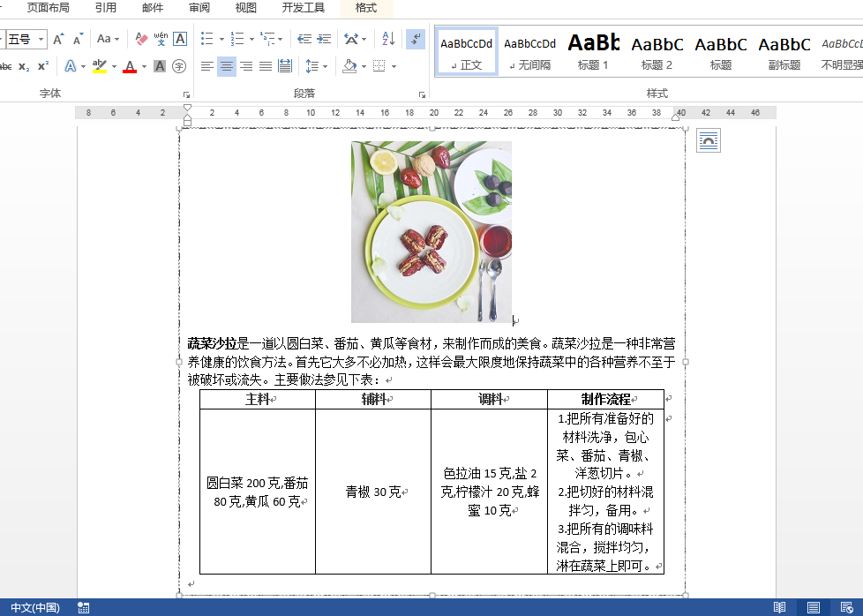This screenshot has height=616, width=863.
Task: Click the Shrink Font icon
Action: (x=78, y=39)
